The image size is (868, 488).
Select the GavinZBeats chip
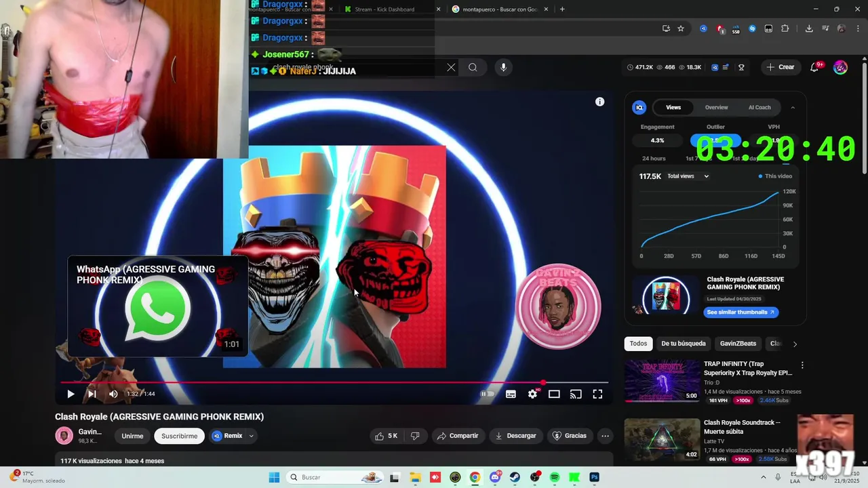pos(738,344)
